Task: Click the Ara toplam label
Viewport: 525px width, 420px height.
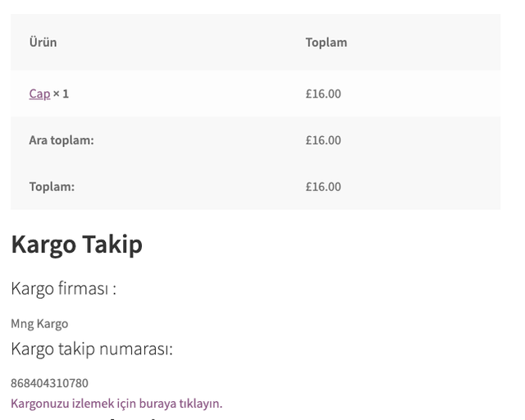Action: (62, 140)
